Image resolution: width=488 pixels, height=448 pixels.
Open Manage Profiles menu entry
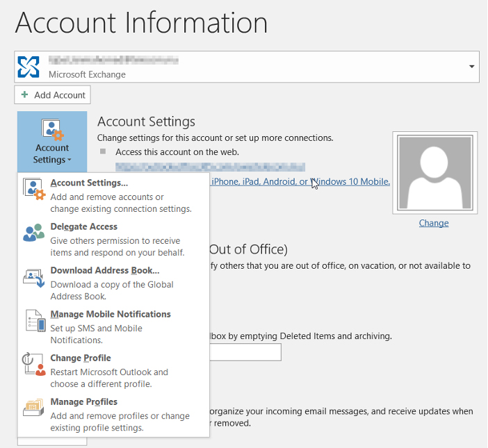(113, 415)
